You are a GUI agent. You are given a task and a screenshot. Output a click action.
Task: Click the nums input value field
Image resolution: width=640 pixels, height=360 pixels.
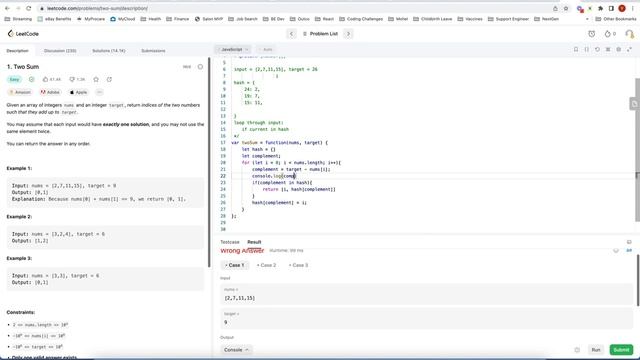tap(426, 295)
